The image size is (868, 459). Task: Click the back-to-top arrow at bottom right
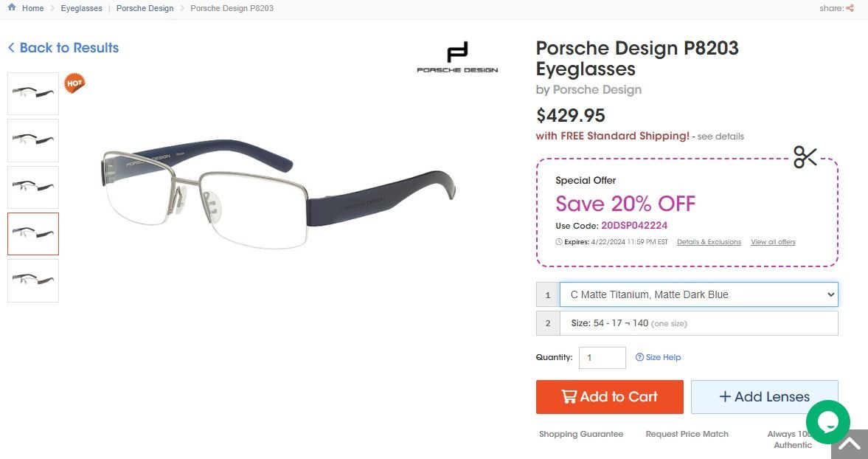coord(851,444)
